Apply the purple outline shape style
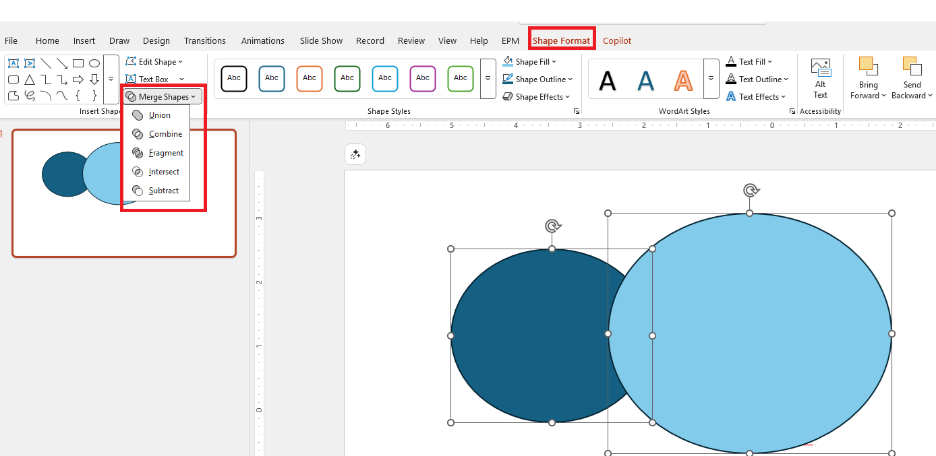The height and width of the screenshot is (456, 936). 423,78
